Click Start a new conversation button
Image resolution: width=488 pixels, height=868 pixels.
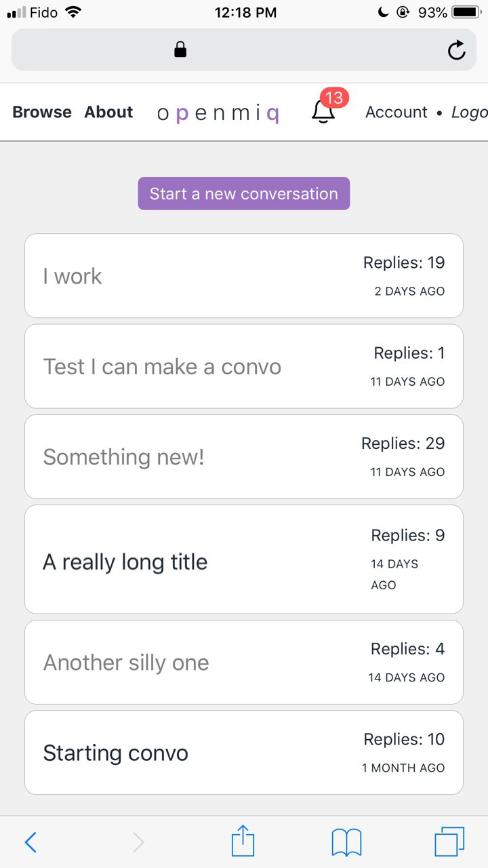pos(244,194)
